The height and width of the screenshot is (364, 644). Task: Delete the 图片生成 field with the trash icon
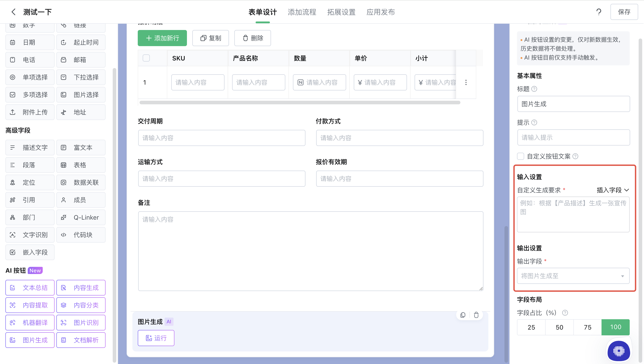(476, 315)
